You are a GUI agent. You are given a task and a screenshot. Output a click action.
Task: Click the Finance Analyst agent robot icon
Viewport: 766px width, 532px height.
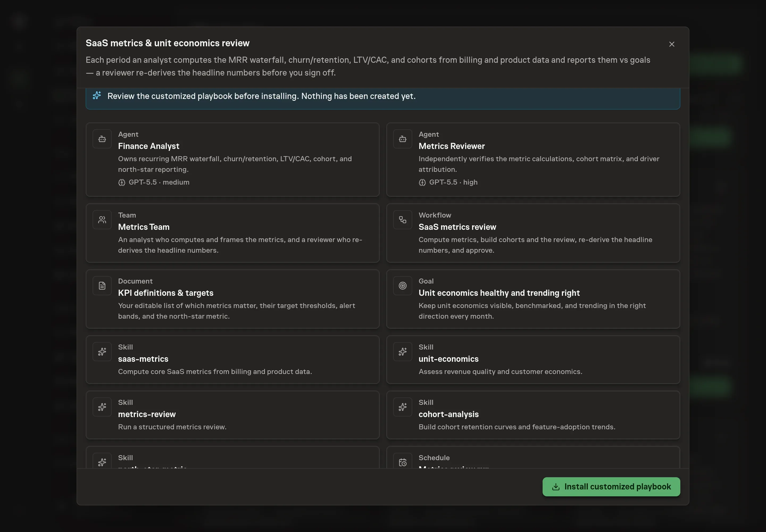click(102, 139)
